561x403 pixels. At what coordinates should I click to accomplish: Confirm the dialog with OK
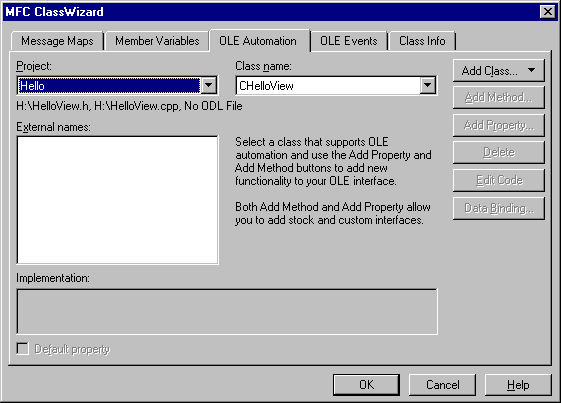[366, 385]
